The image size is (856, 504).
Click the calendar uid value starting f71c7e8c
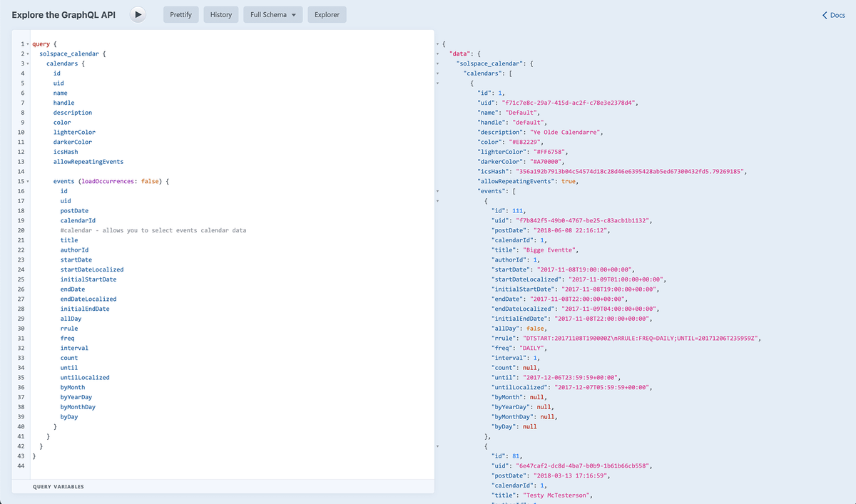click(570, 103)
